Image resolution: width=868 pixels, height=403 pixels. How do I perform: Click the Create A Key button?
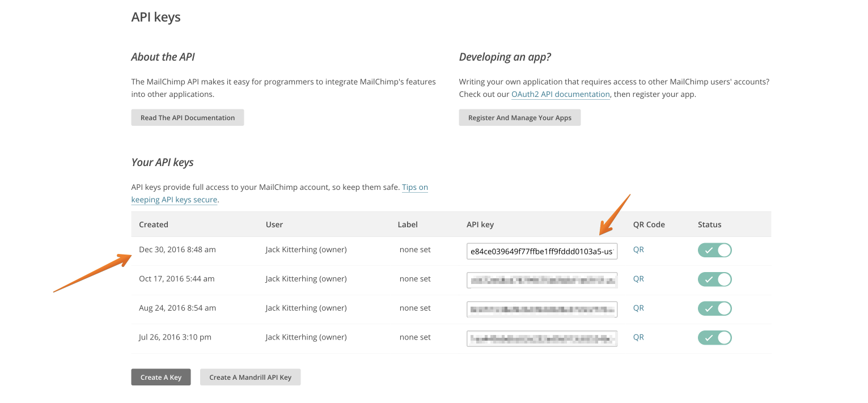point(161,377)
